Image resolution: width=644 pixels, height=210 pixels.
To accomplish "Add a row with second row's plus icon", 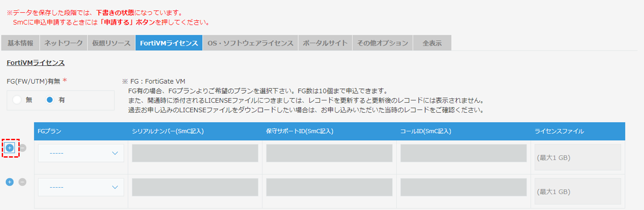I will click(x=10, y=182).
